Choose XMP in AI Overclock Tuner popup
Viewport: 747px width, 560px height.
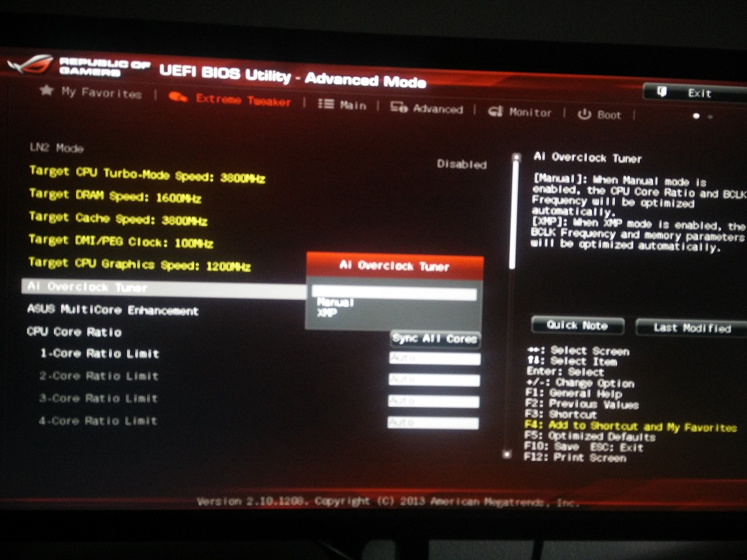click(x=327, y=312)
